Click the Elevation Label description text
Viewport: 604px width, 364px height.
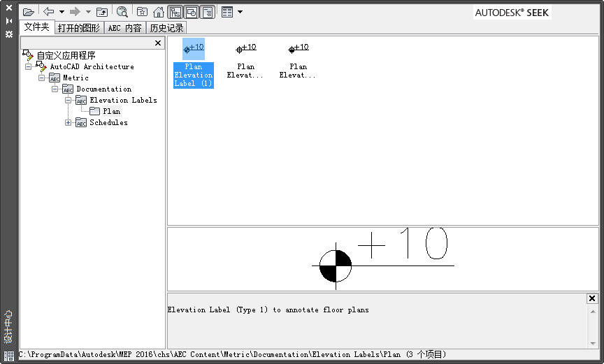click(x=268, y=310)
